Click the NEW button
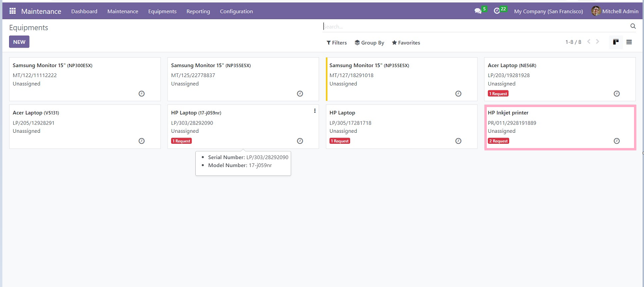644x287 pixels. (19, 42)
